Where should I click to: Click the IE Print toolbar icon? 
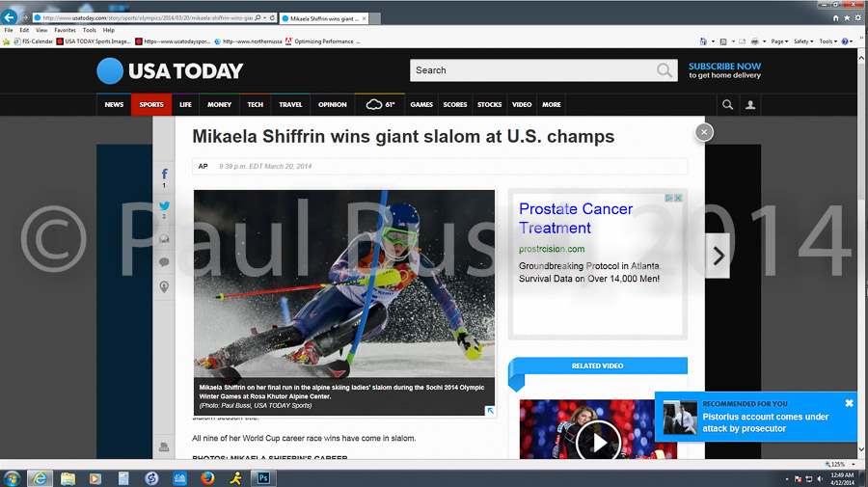click(x=754, y=41)
